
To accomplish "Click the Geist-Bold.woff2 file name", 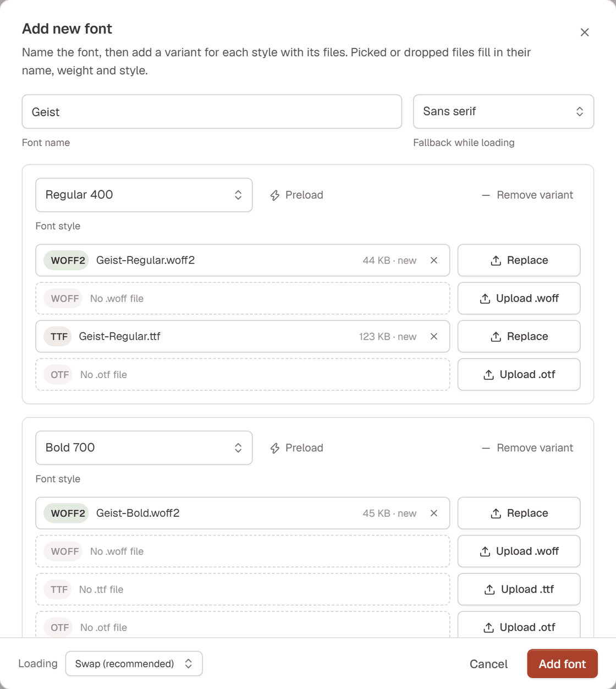I will (x=137, y=513).
